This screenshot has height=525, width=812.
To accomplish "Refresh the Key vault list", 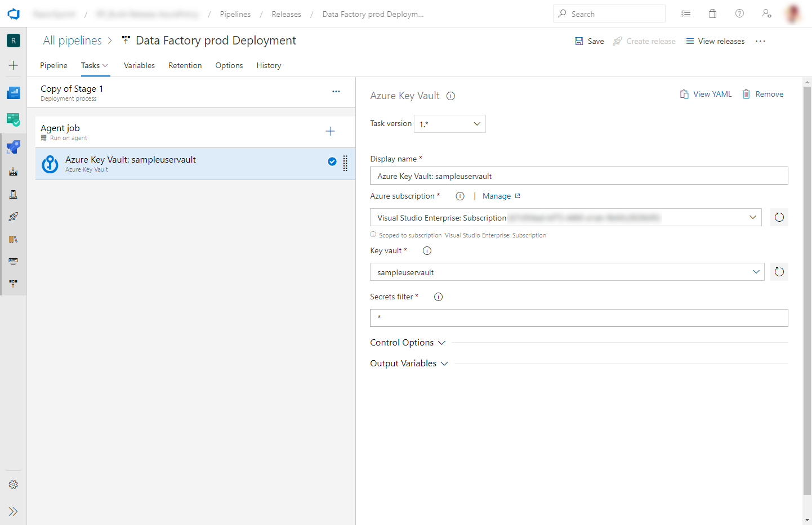I will pos(779,272).
